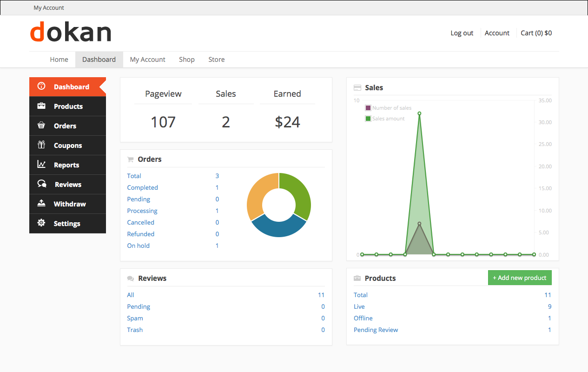This screenshot has height=372, width=588.
Task: Click My Account in the top bar
Action: (x=49, y=8)
